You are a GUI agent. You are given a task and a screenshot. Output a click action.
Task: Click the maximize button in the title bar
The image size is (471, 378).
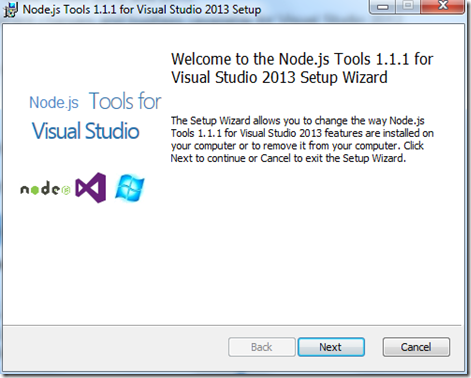point(408,6)
